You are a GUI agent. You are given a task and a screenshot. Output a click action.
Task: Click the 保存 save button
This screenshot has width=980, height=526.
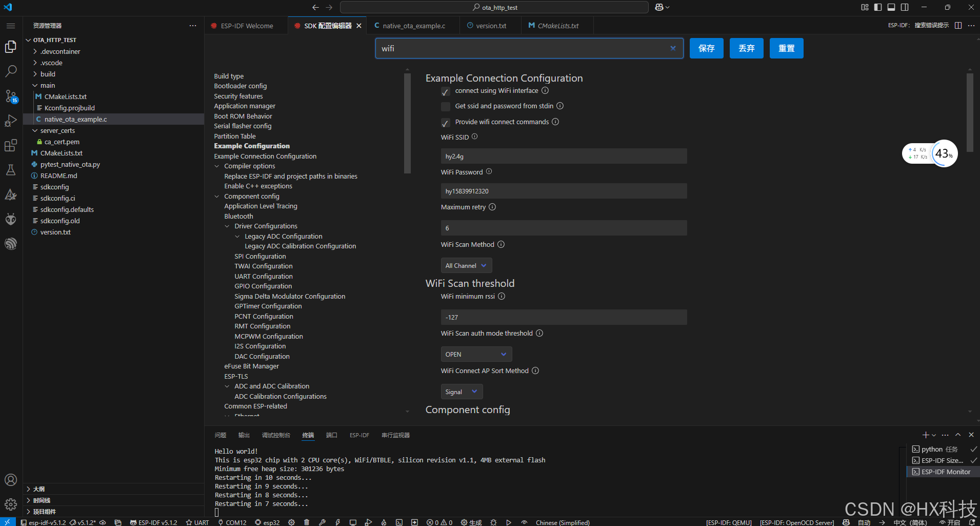pos(706,48)
